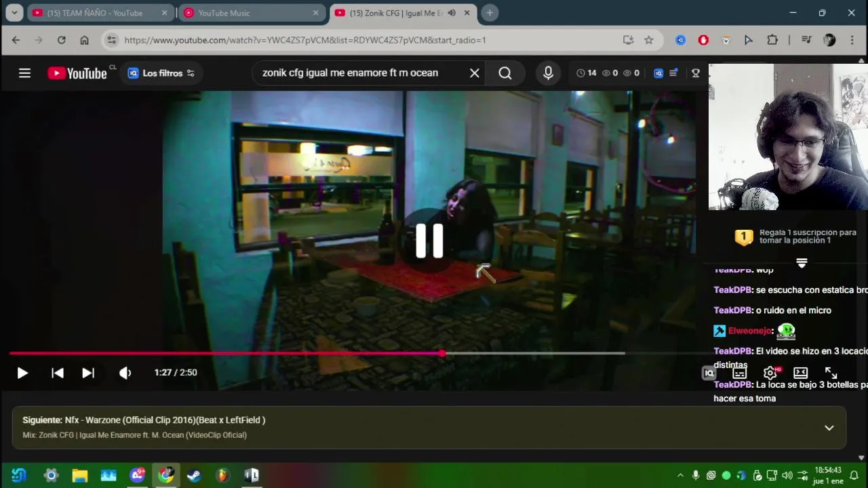Screen dimensions: 868x488
Task: Open the browser three-dot menu
Action: pos(852,40)
